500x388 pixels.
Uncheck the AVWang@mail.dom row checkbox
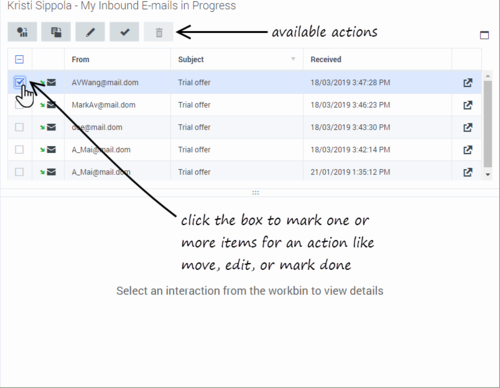tap(19, 82)
